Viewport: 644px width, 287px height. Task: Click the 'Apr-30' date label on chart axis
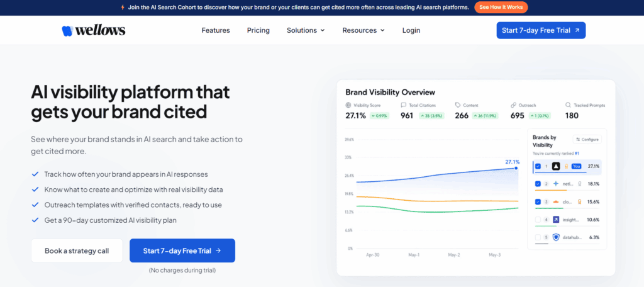[372, 256]
